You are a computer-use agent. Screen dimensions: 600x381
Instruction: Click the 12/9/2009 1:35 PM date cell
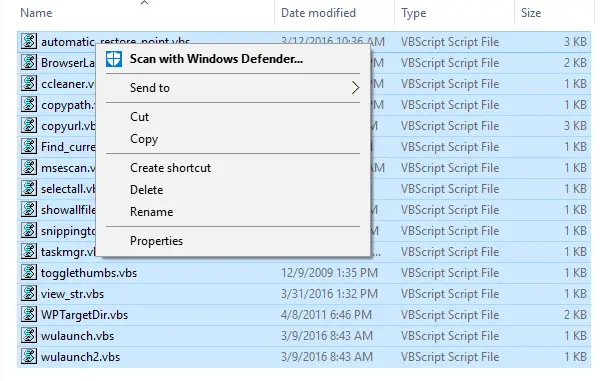tap(329, 273)
